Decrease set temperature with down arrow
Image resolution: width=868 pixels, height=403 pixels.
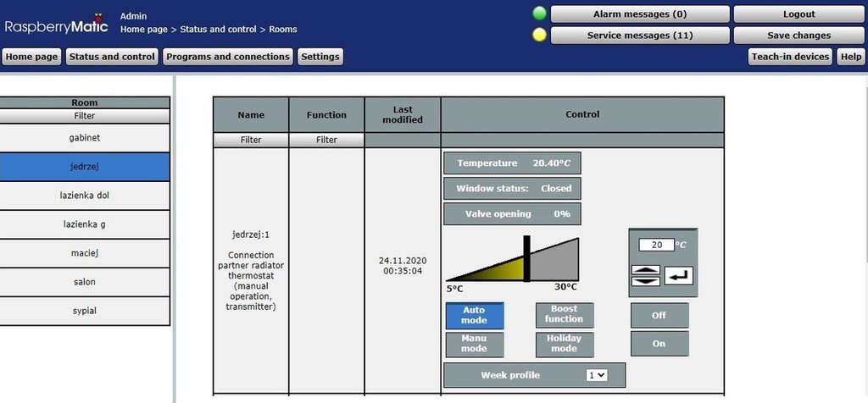pos(645,281)
